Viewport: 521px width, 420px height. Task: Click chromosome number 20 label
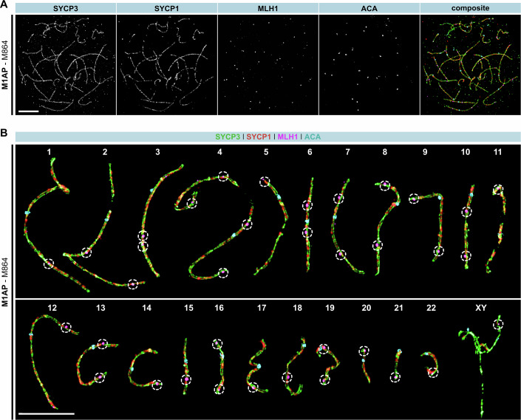366,308
